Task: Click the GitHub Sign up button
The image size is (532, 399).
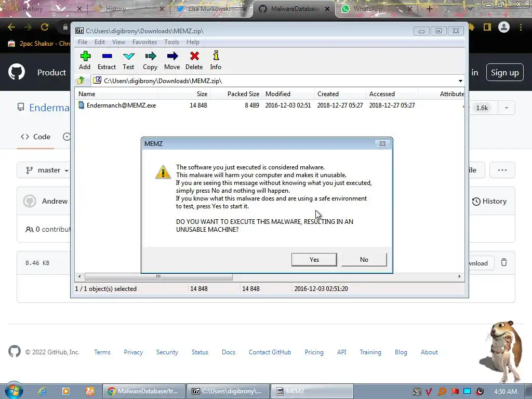Action: click(505, 72)
